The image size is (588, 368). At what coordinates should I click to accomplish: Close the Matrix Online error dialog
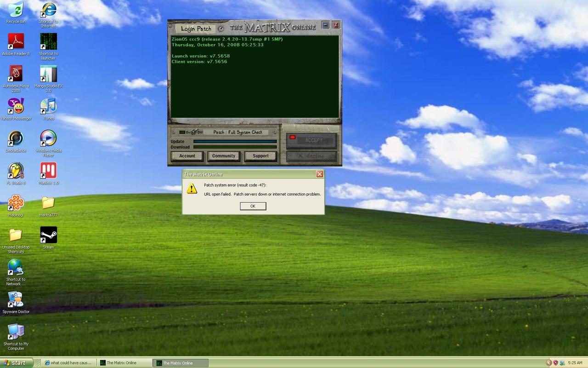click(319, 174)
